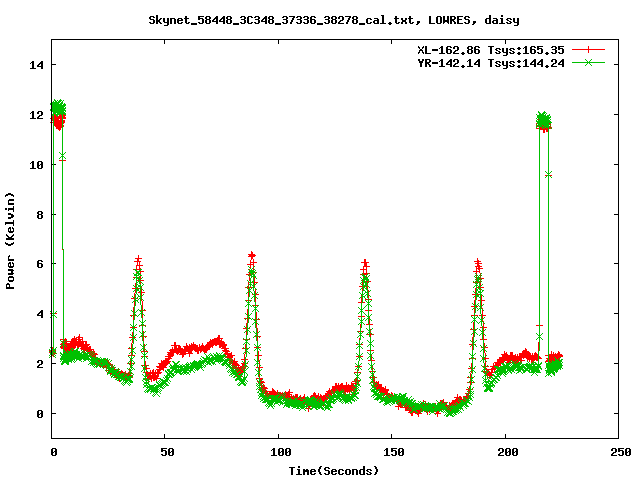Click the calibration spike near 215 seconds
Viewport: 640px width, 480px height.
point(544,121)
